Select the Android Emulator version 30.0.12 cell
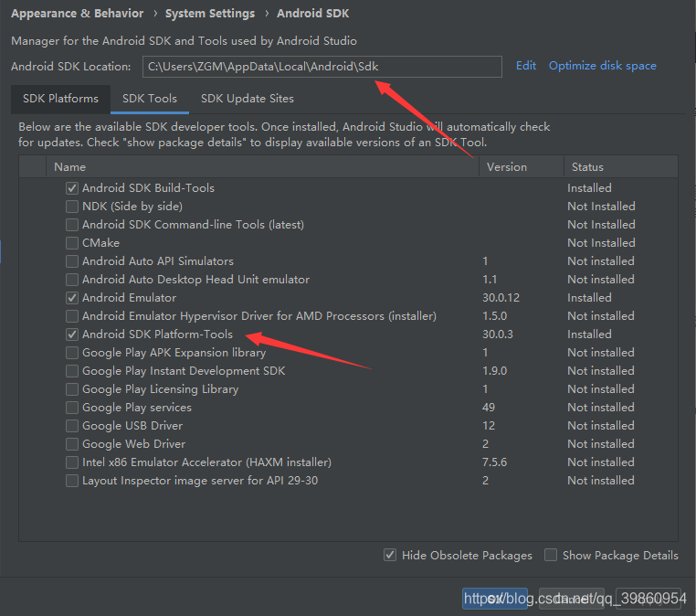 tap(501, 298)
